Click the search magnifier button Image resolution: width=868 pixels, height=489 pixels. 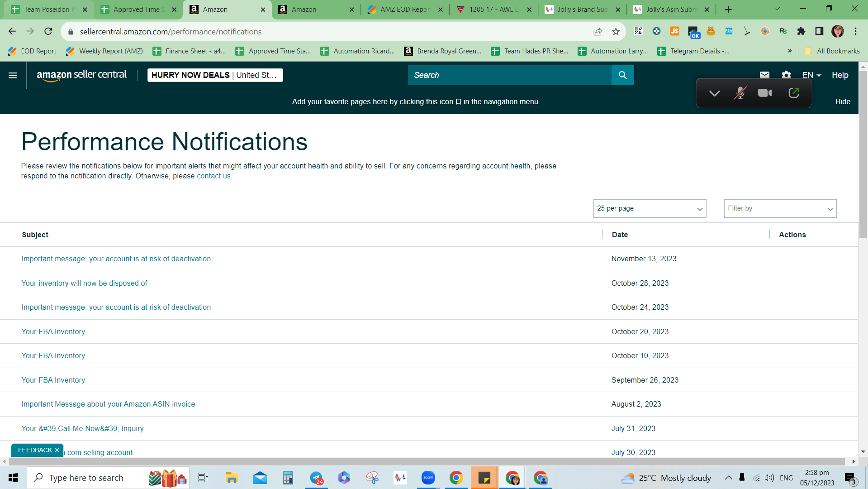[622, 75]
